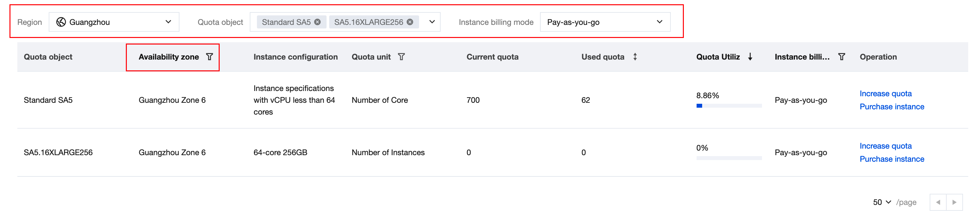Increase quota for SA5.16XLARGE256
Image resolution: width=980 pixels, height=218 pixels.
(x=885, y=146)
